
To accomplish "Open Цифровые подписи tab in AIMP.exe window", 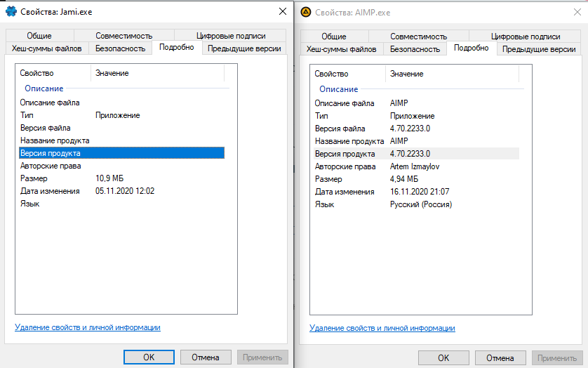I will 526,37.
